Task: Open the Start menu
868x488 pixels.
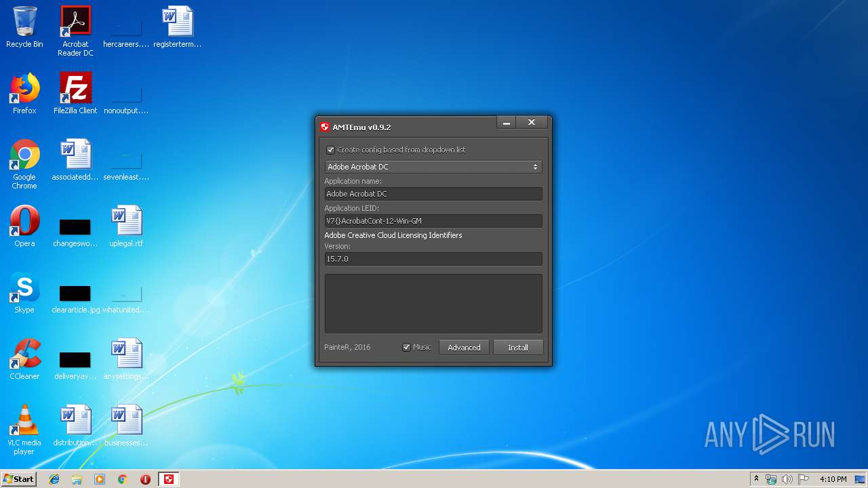Action: click(x=18, y=479)
